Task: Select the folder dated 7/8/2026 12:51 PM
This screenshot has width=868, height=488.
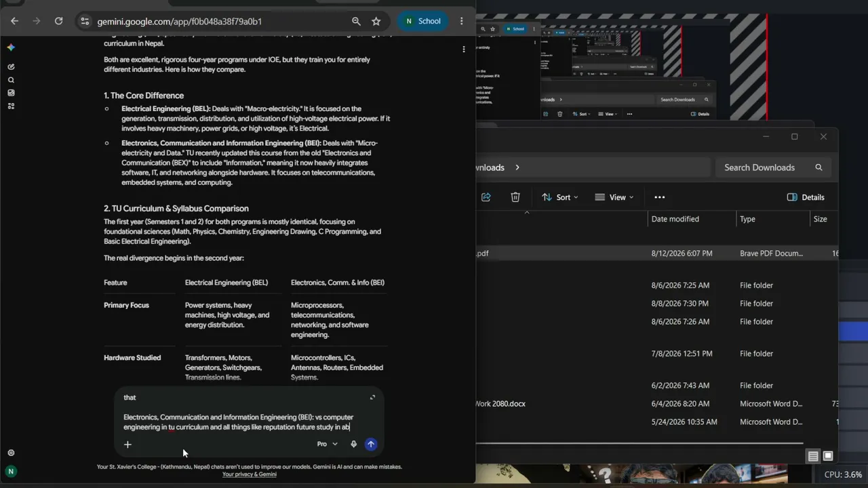Action: coord(656,354)
